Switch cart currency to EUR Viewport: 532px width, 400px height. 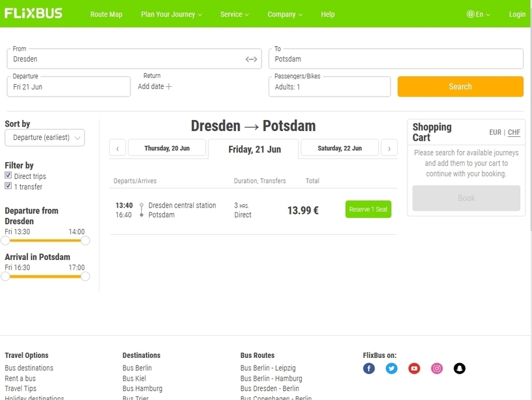point(495,132)
